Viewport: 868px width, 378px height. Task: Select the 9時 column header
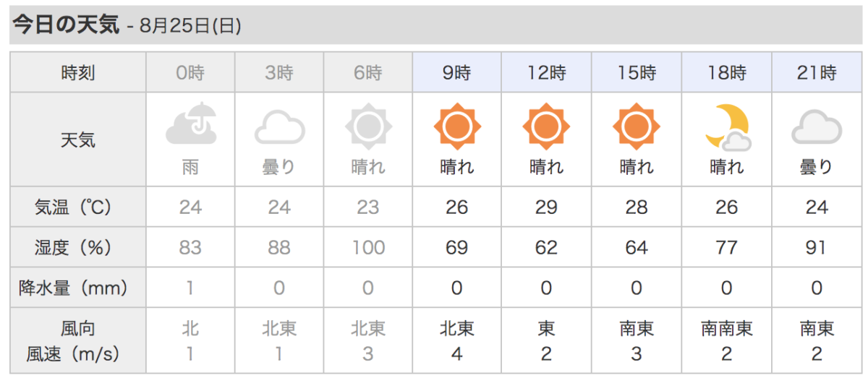(x=457, y=72)
